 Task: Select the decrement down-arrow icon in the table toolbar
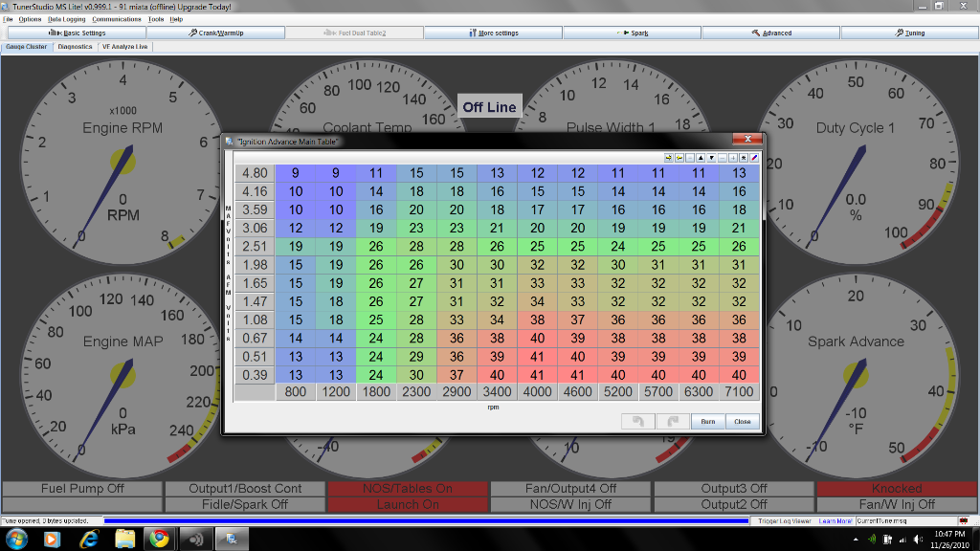tap(711, 158)
